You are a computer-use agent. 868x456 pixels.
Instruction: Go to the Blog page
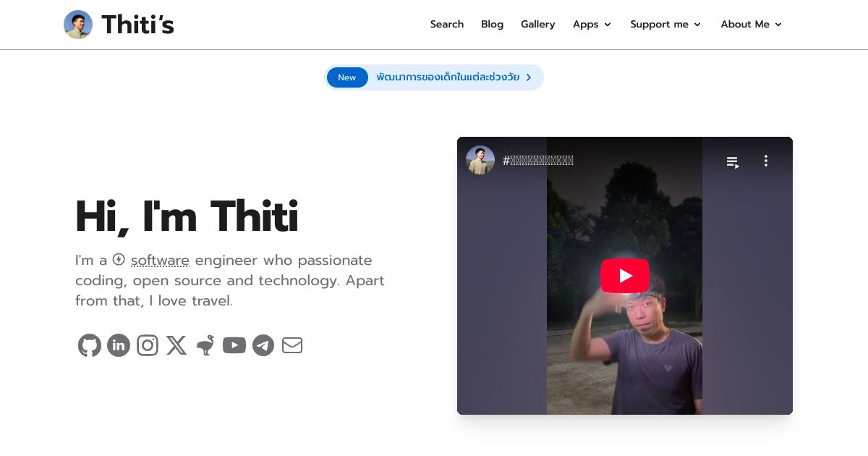coord(492,24)
